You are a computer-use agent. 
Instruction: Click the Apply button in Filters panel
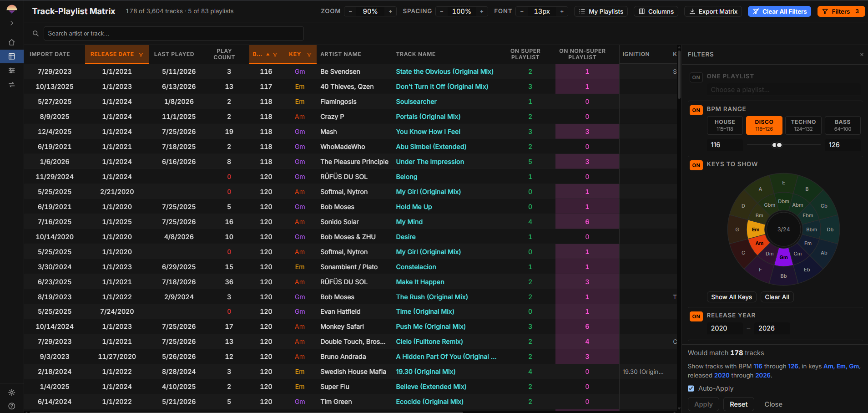click(x=703, y=404)
